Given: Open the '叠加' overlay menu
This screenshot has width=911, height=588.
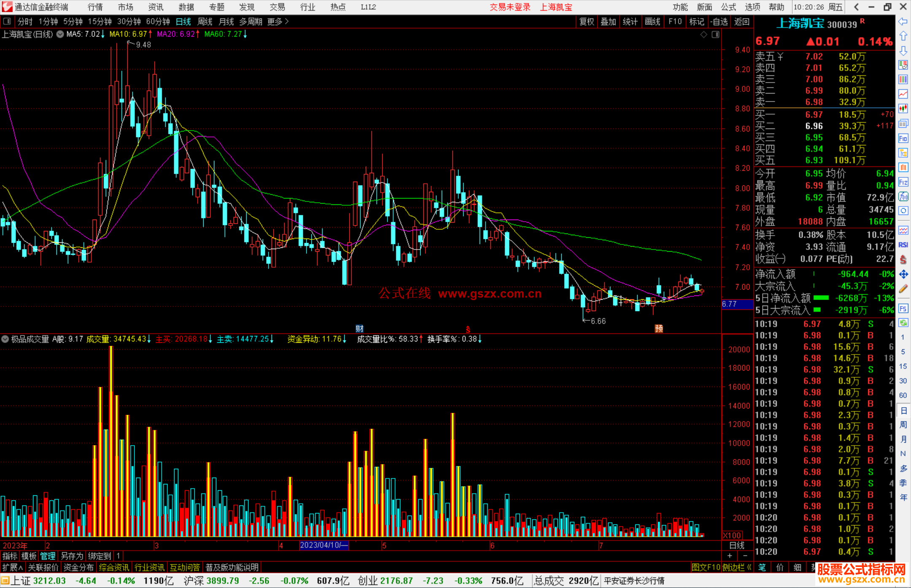Looking at the screenshot, I should pos(609,21).
